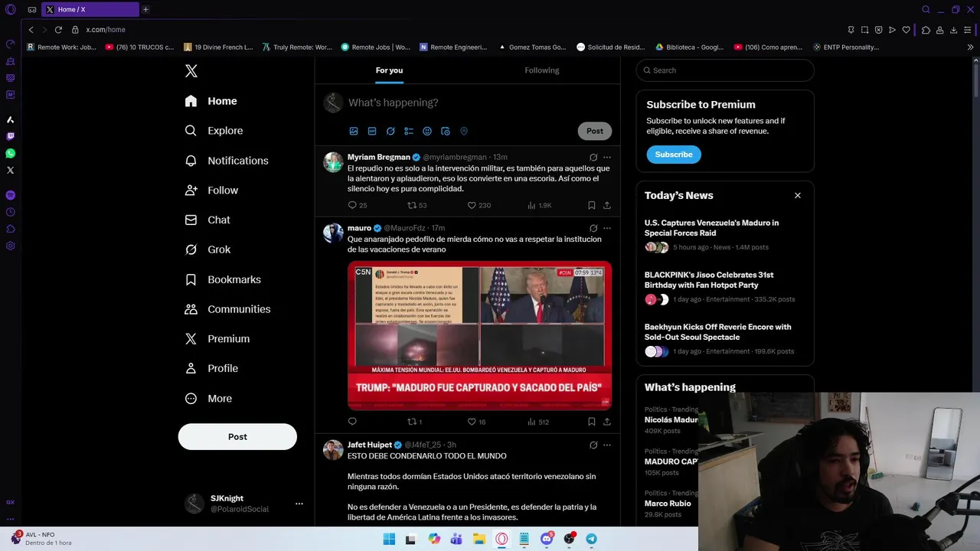
Task: Open Telegram from the taskbar
Action: (591, 539)
